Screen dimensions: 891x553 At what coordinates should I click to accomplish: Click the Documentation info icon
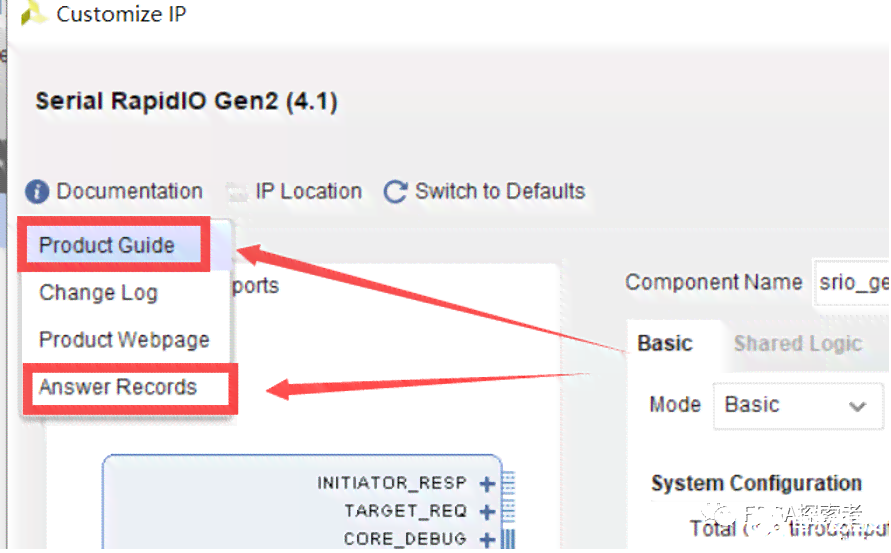37,192
